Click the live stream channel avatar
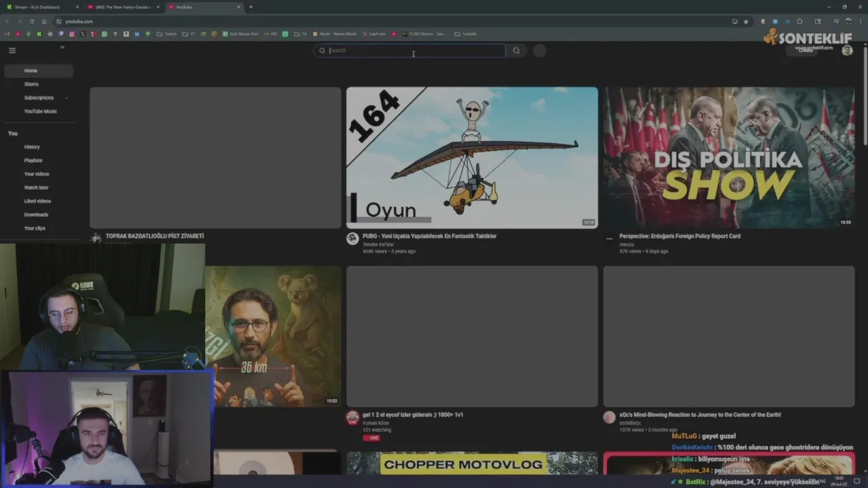The width and height of the screenshot is (868, 488). click(x=352, y=418)
